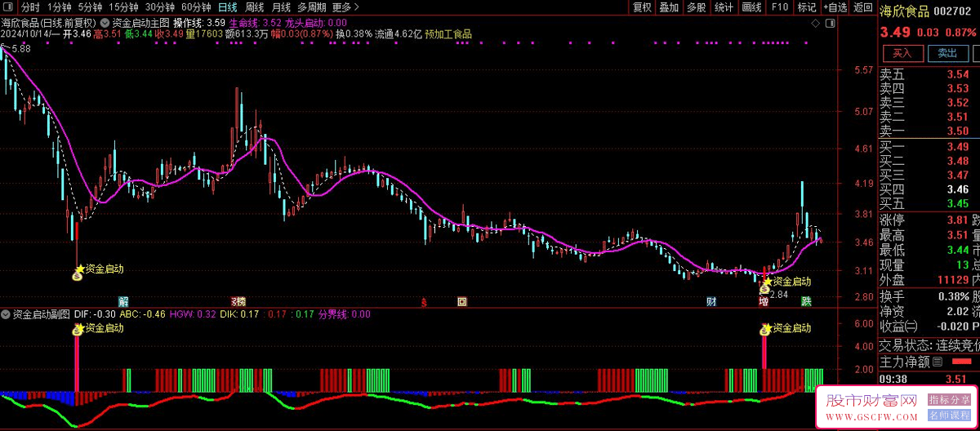
Task: Select the 卖二 price 3.51
Action: click(x=958, y=117)
